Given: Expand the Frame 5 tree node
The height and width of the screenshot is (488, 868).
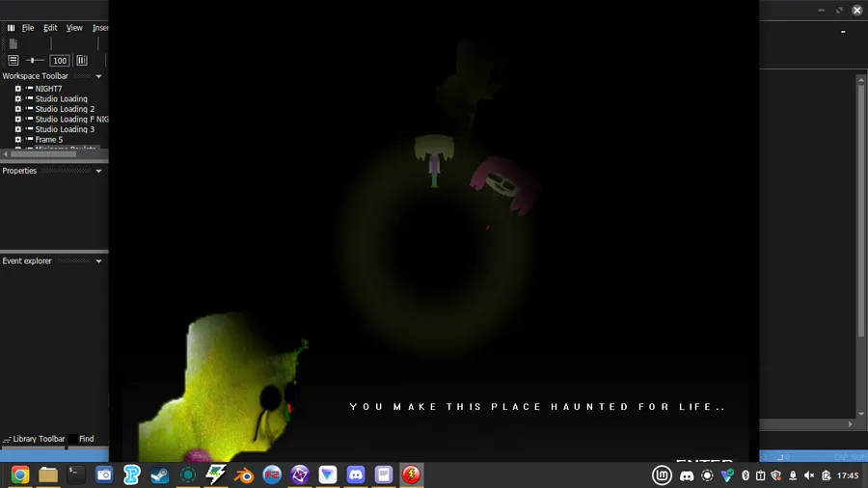Looking at the screenshot, I should 17,140.
